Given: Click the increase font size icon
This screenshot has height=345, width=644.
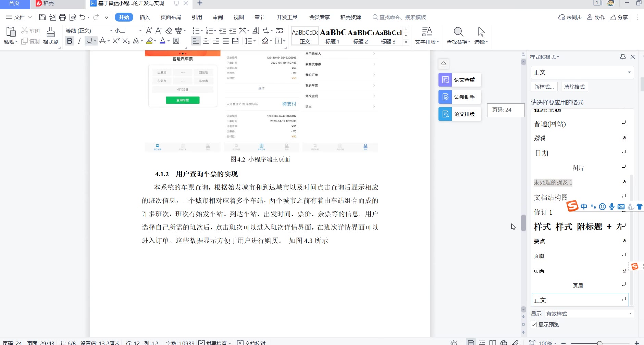Looking at the screenshot, I should 149,31.
